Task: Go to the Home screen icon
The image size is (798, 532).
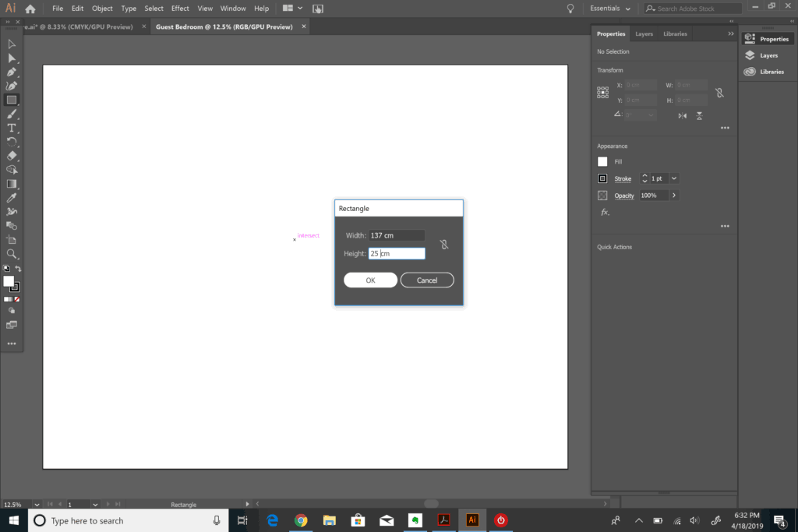Action: tap(30, 9)
